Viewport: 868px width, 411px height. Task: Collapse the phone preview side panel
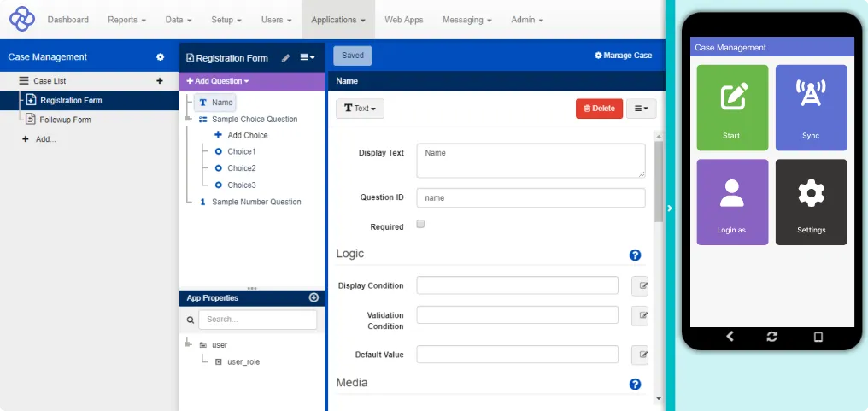coord(670,208)
